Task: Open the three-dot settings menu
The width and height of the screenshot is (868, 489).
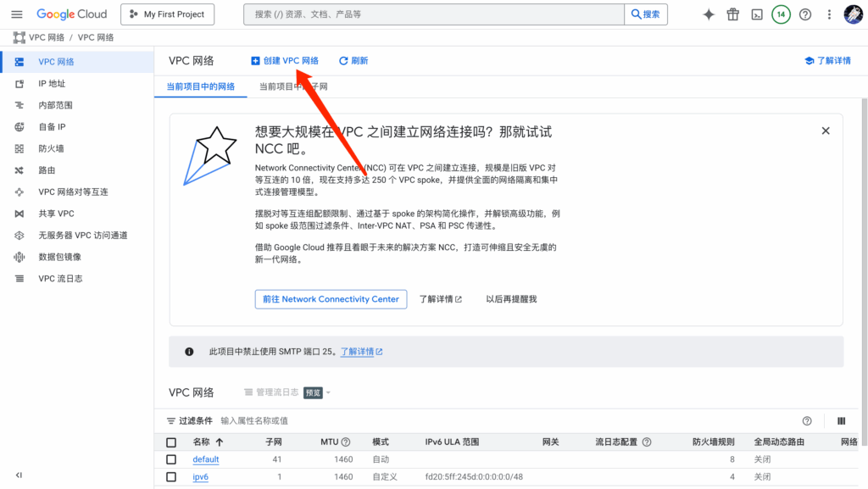Action: 829,14
